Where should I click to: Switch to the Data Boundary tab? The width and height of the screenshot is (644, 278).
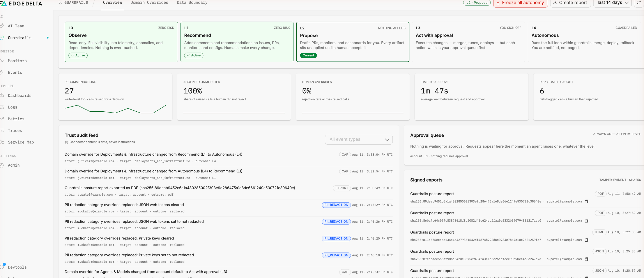point(192,2)
